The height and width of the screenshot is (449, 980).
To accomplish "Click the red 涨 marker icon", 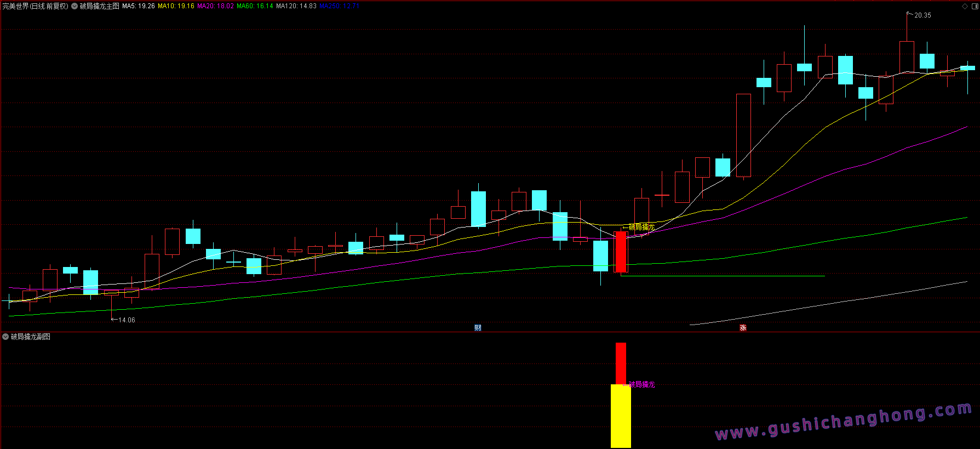I will click(x=743, y=328).
